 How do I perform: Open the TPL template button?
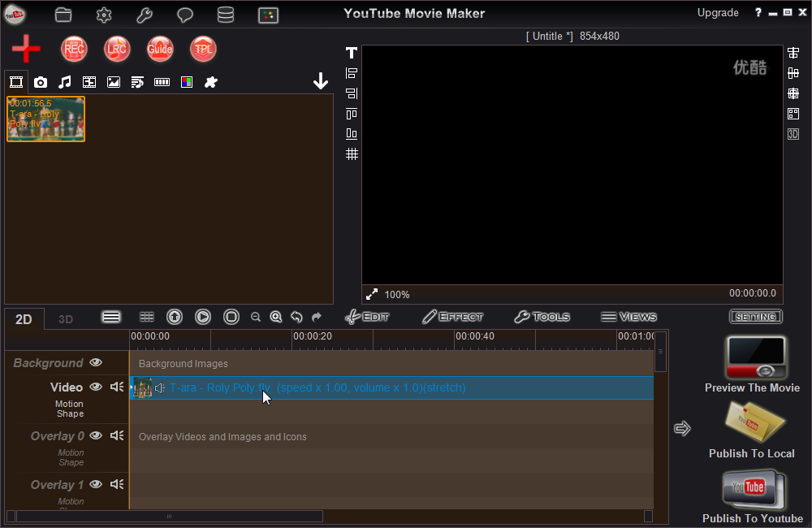point(203,50)
